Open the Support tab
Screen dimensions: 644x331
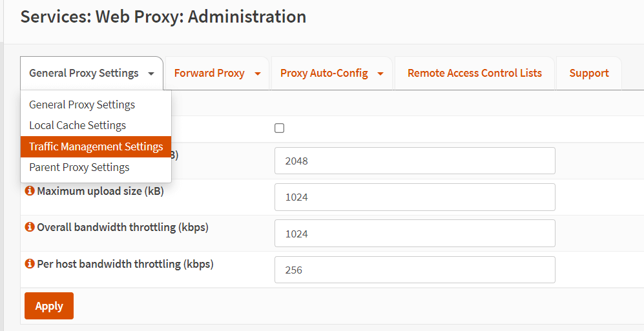click(588, 73)
